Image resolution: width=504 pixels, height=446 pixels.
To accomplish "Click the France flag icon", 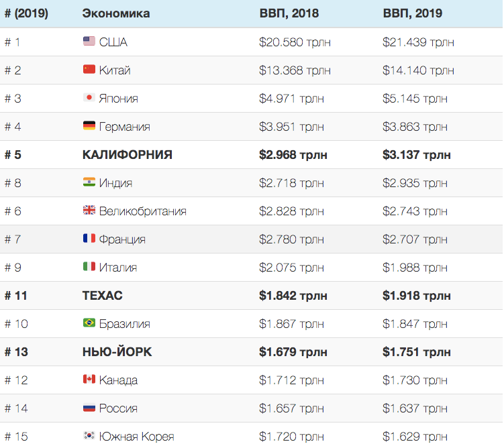I will pos(89,238).
